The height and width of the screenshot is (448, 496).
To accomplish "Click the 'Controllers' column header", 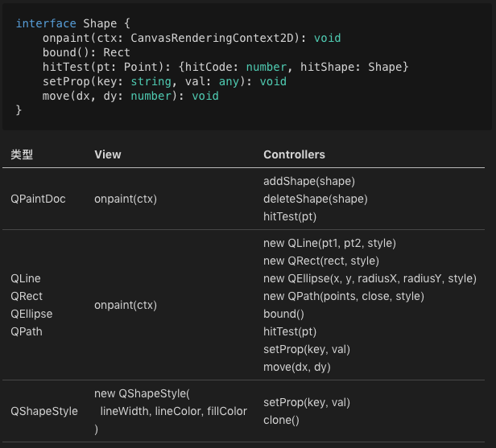I will point(294,154).
